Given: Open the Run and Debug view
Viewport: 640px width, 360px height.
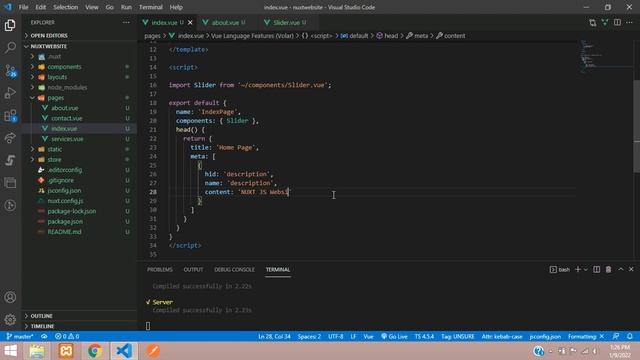Looking at the screenshot, I should coord(10,93).
